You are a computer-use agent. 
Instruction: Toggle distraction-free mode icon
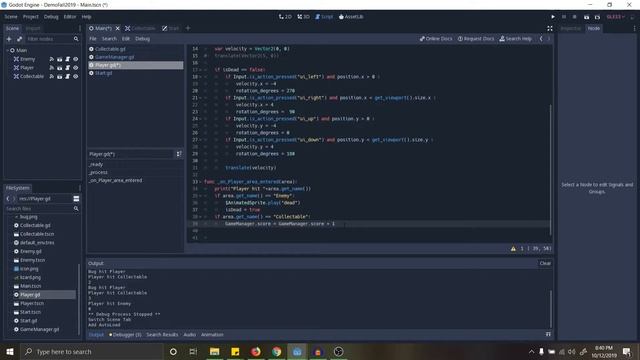coord(550,28)
